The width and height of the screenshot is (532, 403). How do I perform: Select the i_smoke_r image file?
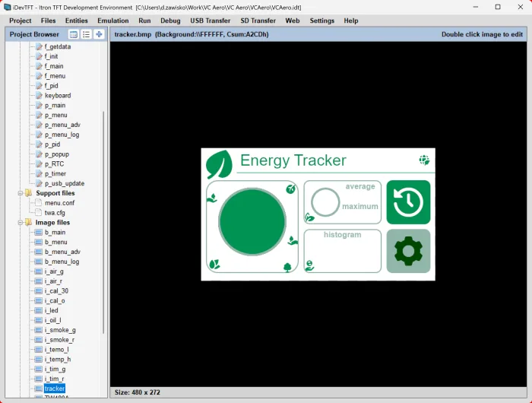pyautogui.click(x=59, y=340)
